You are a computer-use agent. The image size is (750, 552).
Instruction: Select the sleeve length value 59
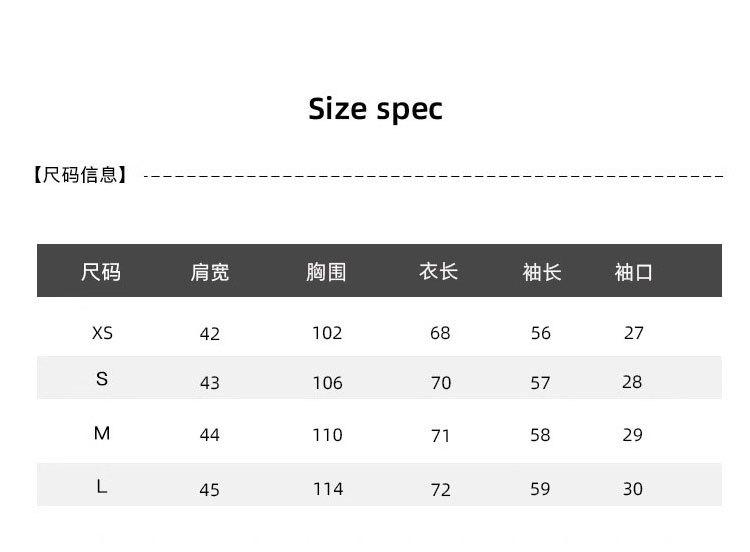(541, 489)
